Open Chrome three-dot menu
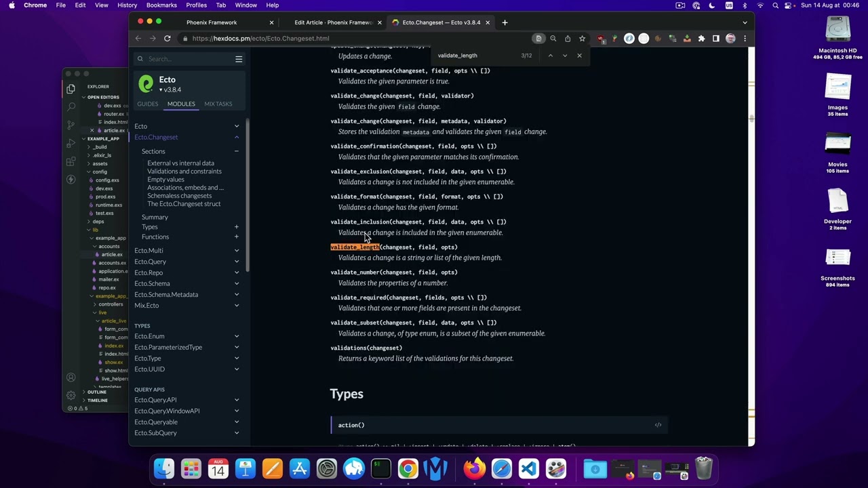The height and width of the screenshot is (488, 868). coord(745,39)
